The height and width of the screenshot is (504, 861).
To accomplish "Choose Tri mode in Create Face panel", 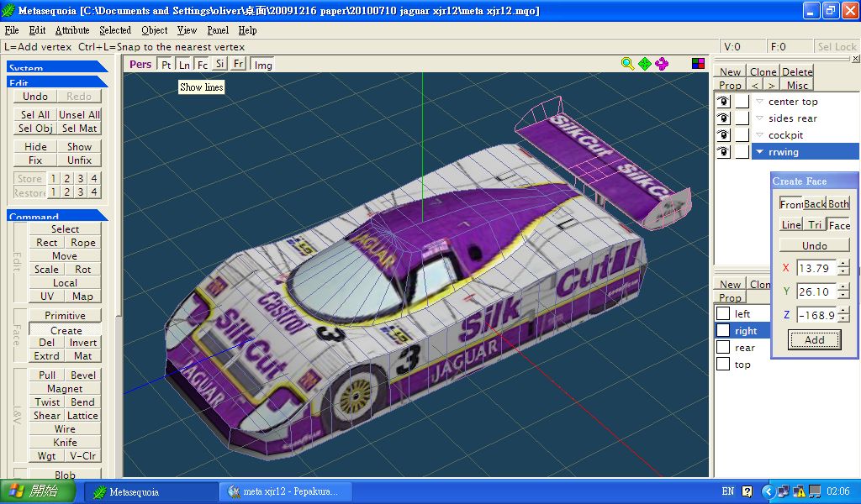I will pos(814,224).
